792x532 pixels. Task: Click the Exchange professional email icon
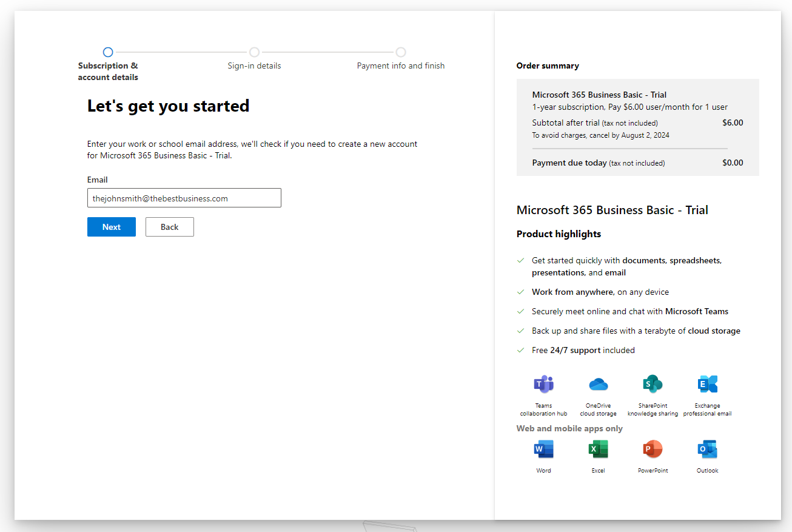click(x=708, y=384)
